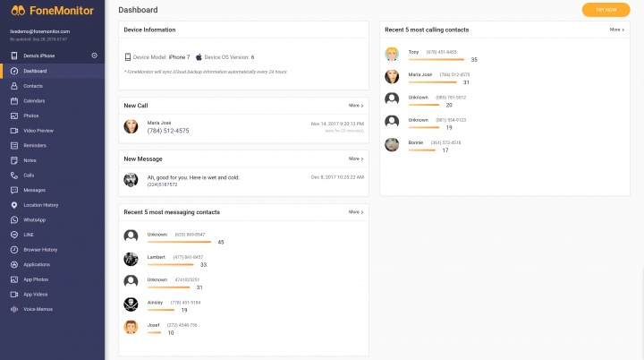This screenshot has width=644, height=360.
Task: Click the TRY NOW button
Action: pyautogui.click(x=606, y=10)
